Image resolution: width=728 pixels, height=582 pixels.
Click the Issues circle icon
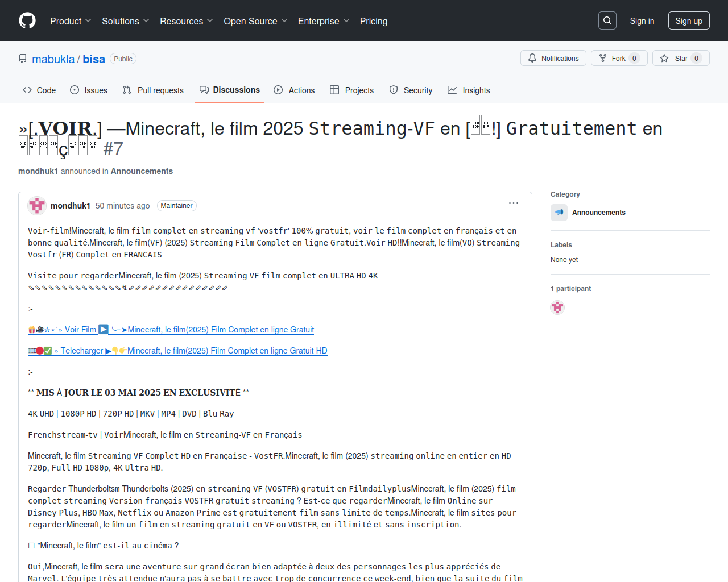tap(75, 90)
